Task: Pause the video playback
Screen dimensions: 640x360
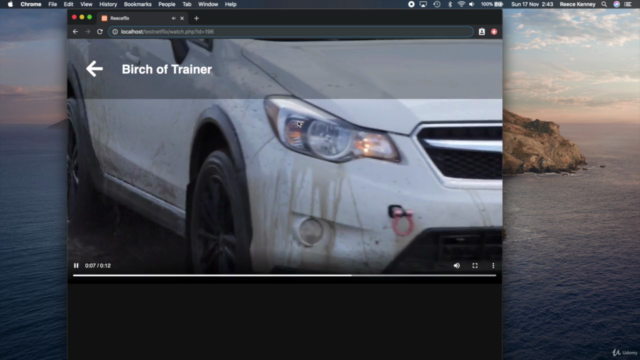Action: [76, 266]
